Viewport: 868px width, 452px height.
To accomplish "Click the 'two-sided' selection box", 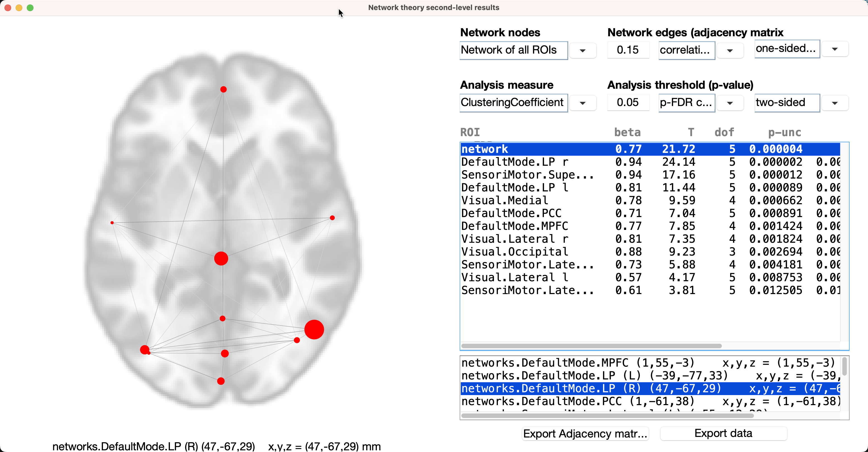I will [787, 103].
